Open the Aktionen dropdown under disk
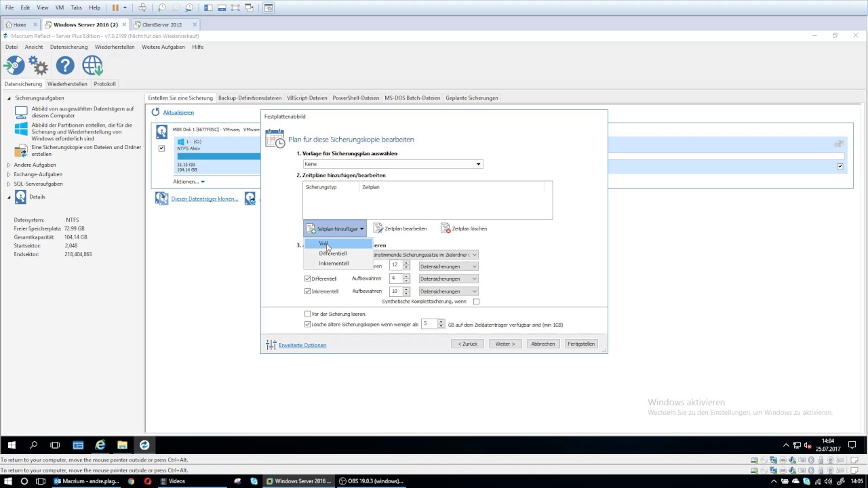 [189, 182]
